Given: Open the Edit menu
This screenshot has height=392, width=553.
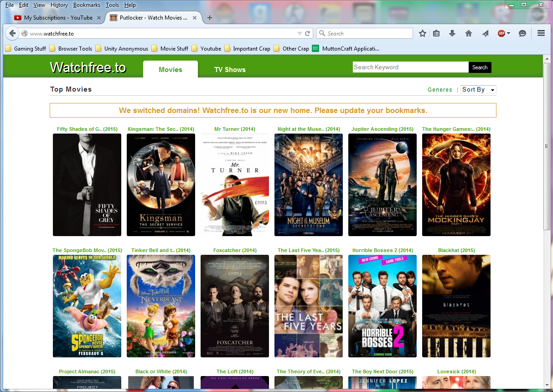Looking at the screenshot, I should (24, 5).
